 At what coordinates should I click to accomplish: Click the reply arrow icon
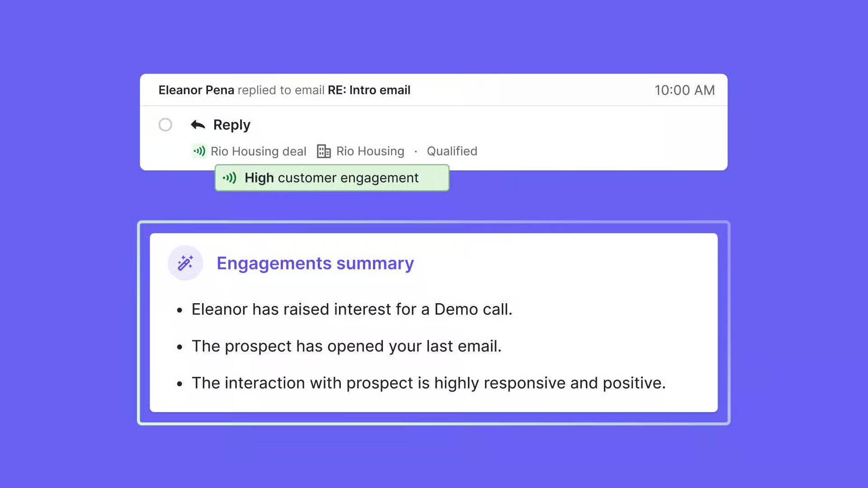coord(198,125)
